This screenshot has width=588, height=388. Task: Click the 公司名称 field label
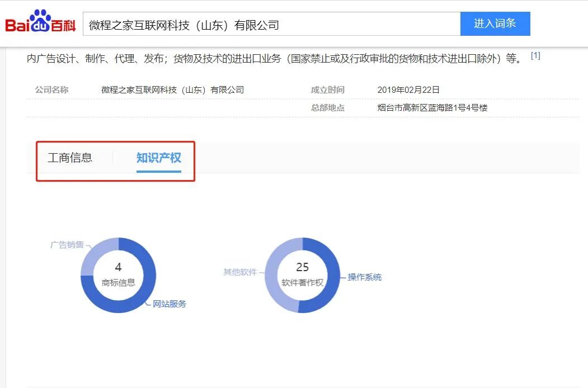pos(51,89)
